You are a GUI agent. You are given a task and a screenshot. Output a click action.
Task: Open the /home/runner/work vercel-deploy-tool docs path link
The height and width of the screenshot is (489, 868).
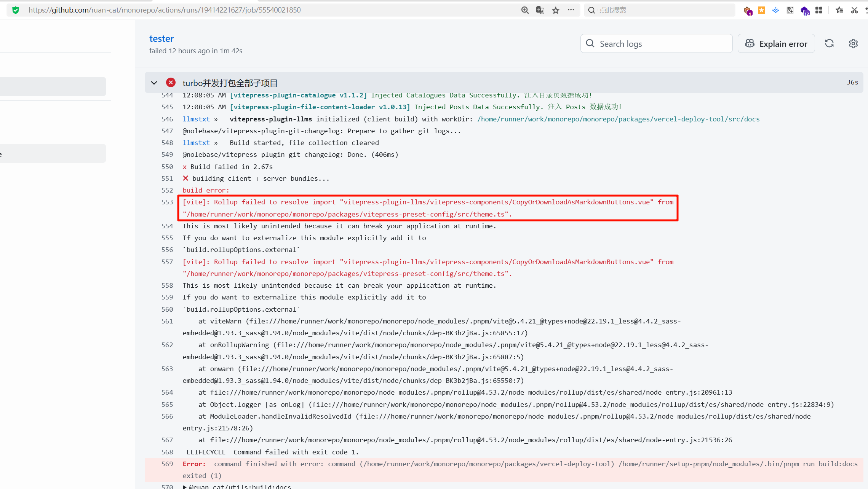618,119
